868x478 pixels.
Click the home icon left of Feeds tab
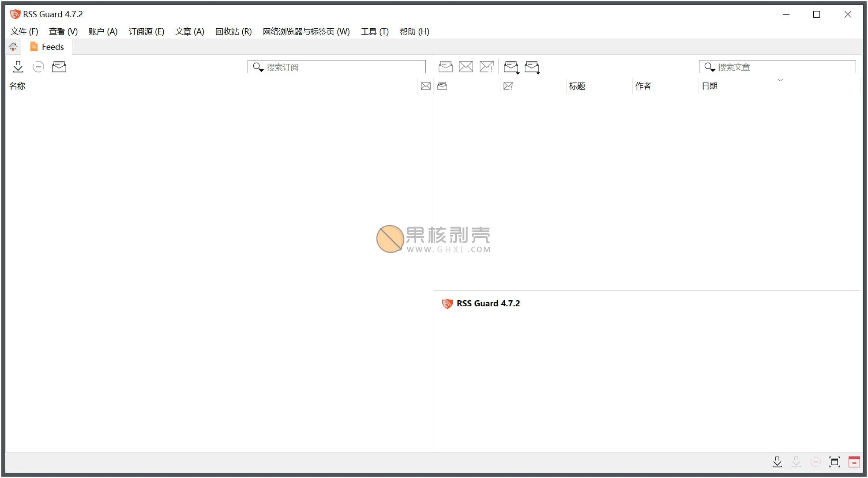pos(13,46)
